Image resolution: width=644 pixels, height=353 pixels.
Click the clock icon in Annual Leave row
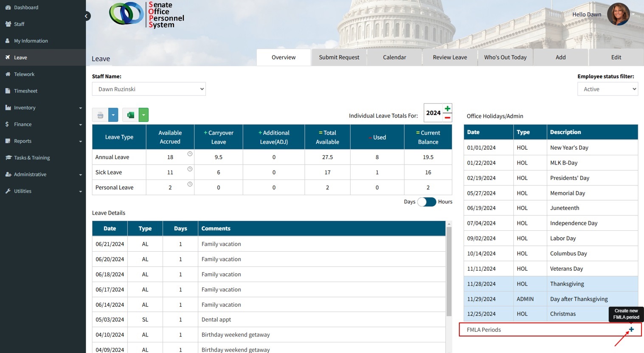point(190,154)
